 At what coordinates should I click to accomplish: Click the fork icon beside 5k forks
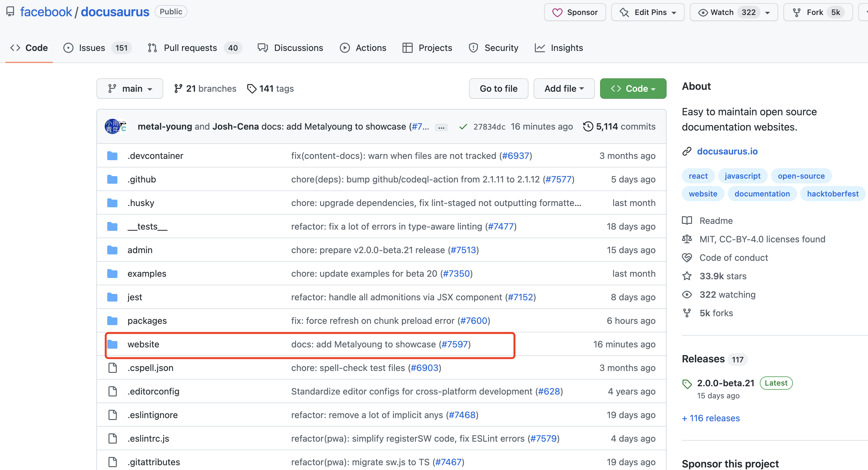pyautogui.click(x=687, y=313)
